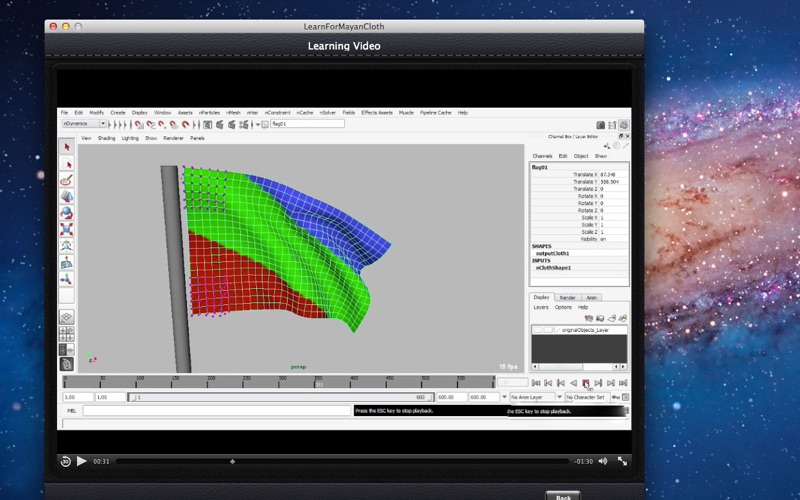
Task: Toggle visibility box of originalObjects_Layer
Action: [538, 330]
